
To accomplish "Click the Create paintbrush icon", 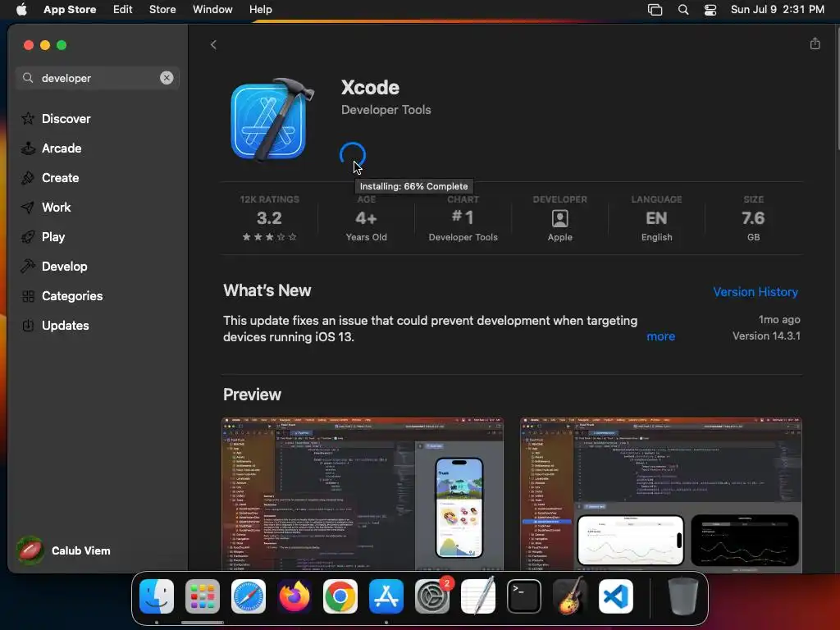I will (x=28, y=177).
